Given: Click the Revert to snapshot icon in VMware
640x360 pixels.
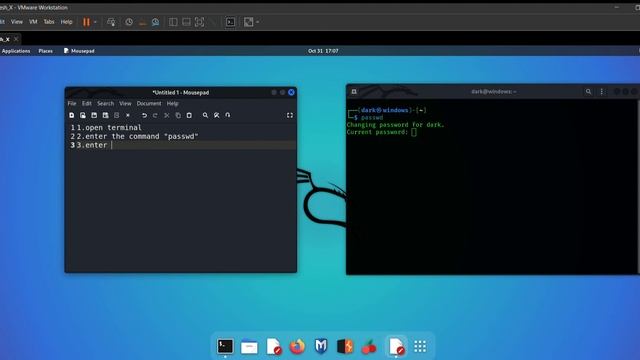Looking at the screenshot, I should click(142, 22).
